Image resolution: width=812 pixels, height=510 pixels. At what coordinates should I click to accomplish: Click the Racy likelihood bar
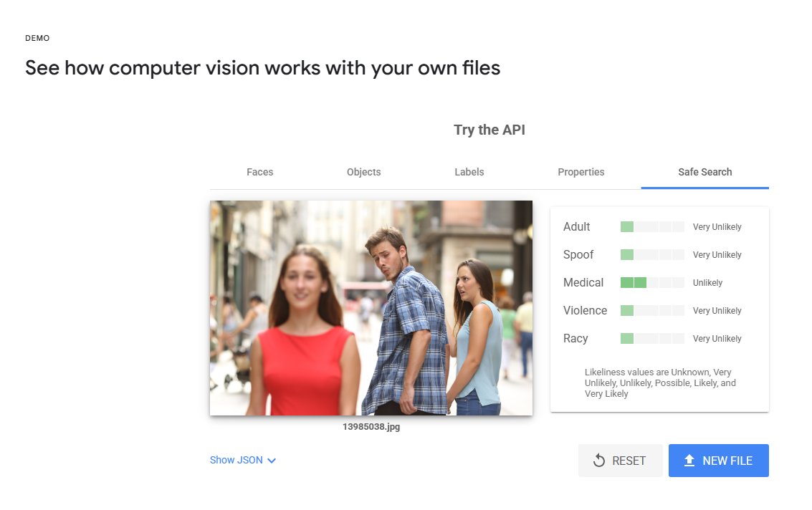[652, 339]
